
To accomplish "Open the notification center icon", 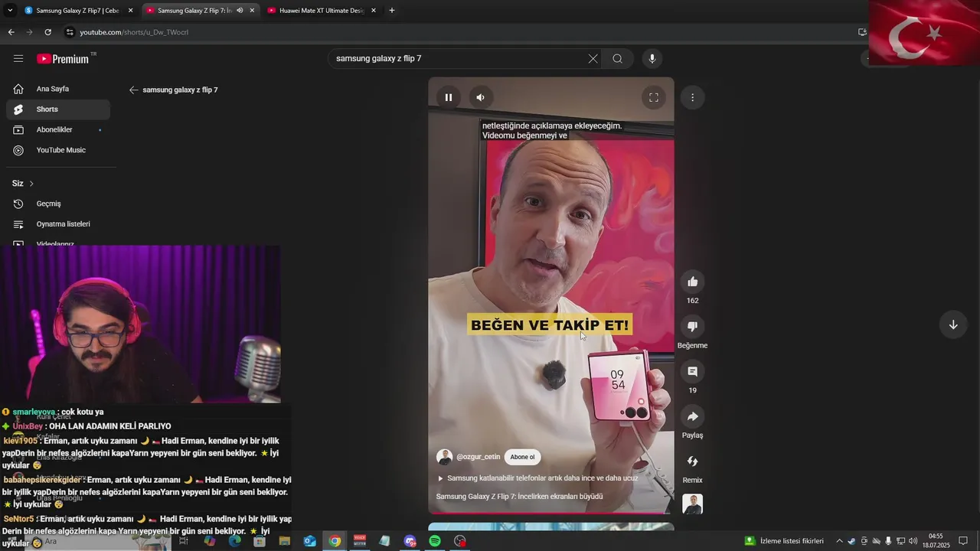I will (x=963, y=541).
